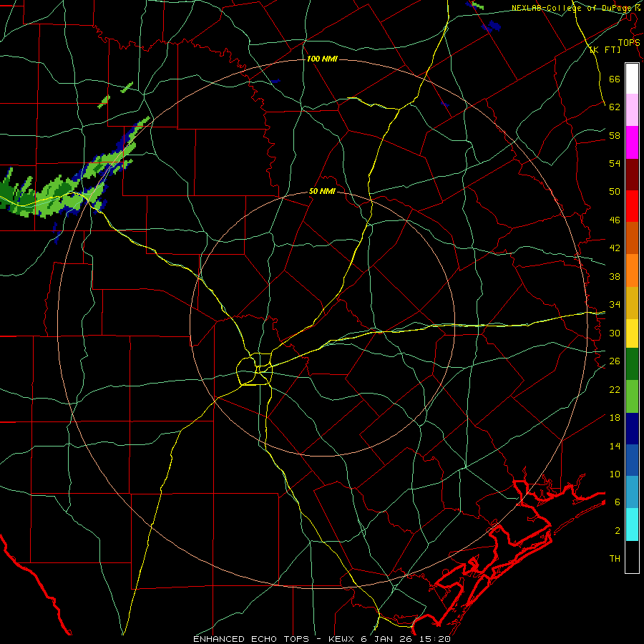Click the legend value "42"

[x=615, y=248]
